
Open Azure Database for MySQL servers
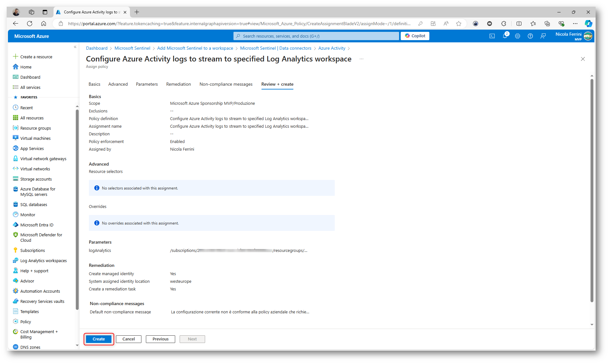pyautogui.click(x=34, y=192)
